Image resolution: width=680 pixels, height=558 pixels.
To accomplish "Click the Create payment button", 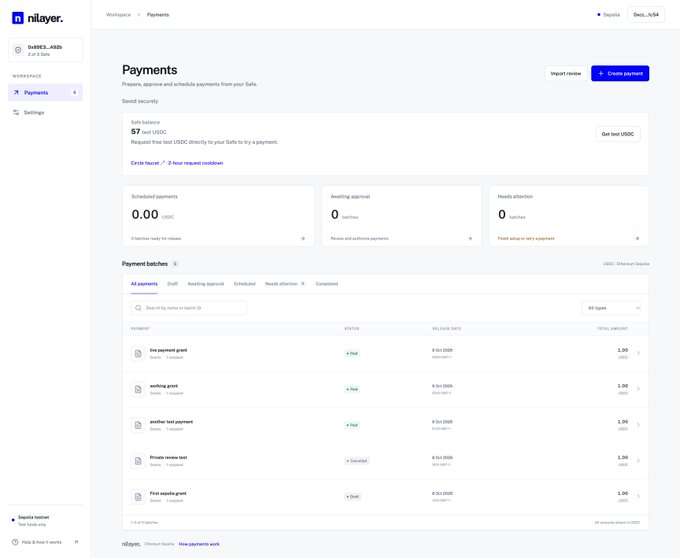I will pyautogui.click(x=620, y=73).
